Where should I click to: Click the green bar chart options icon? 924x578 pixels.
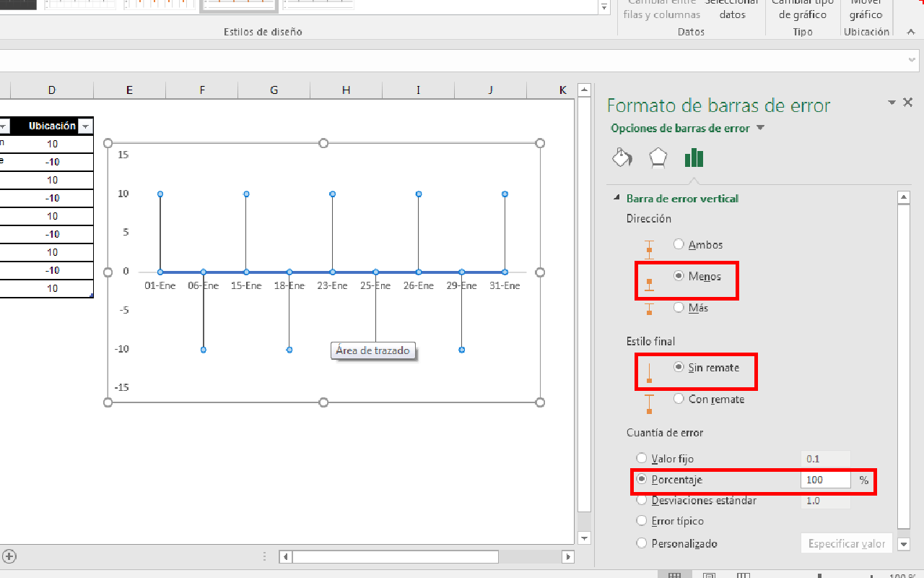pyautogui.click(x=693, y=158)
